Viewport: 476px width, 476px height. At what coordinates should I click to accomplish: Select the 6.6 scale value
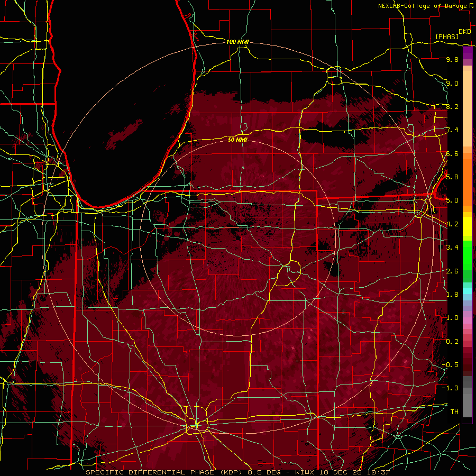[x=452, y=153]
